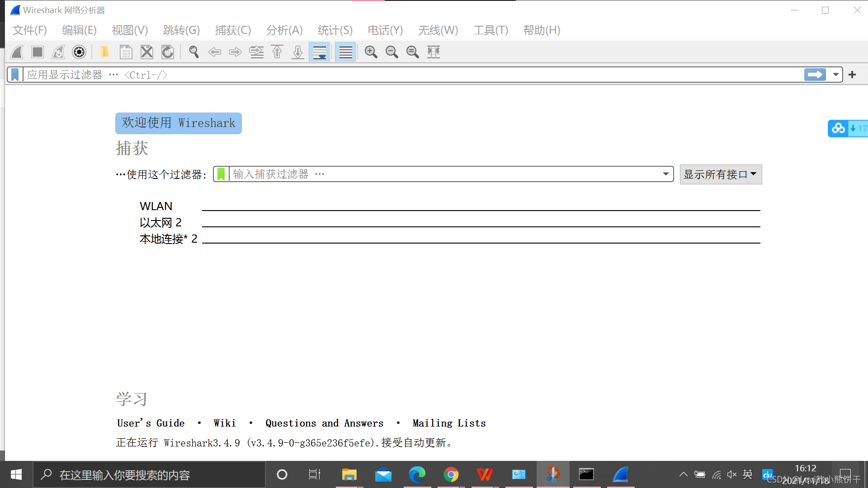The image size is (868, 488).
Task: Open Questions and Answers link
Action: pyautogui.click(x=324, y=423)
